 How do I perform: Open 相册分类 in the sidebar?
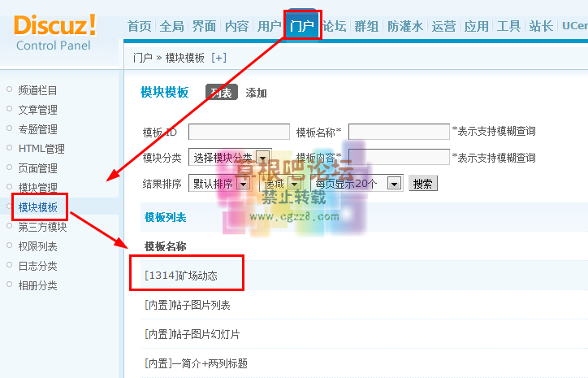37,285
